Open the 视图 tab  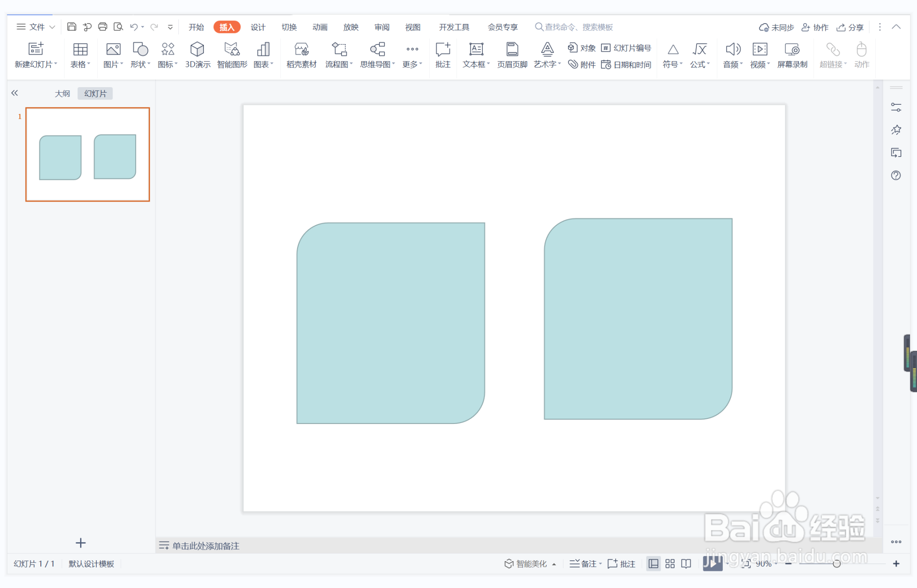point(413,27)
